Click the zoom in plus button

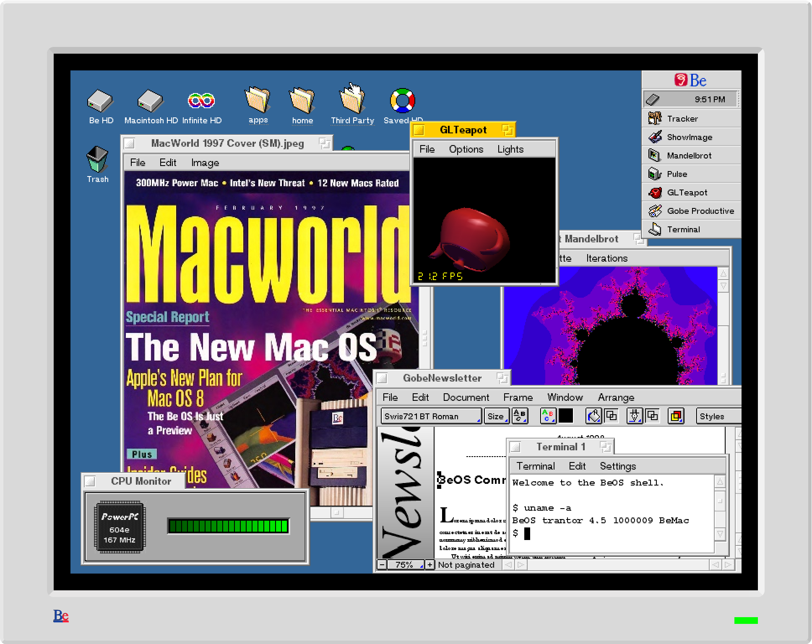(430, 565)
